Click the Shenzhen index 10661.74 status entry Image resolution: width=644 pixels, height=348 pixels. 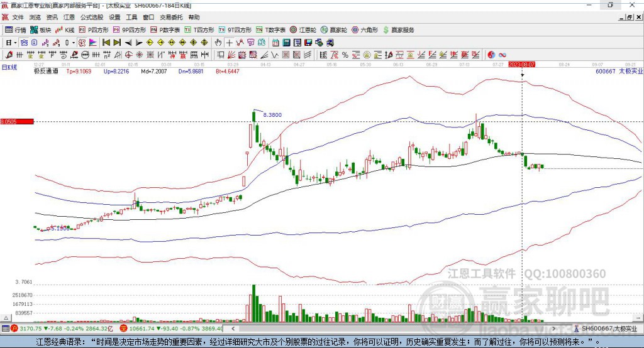171,329
